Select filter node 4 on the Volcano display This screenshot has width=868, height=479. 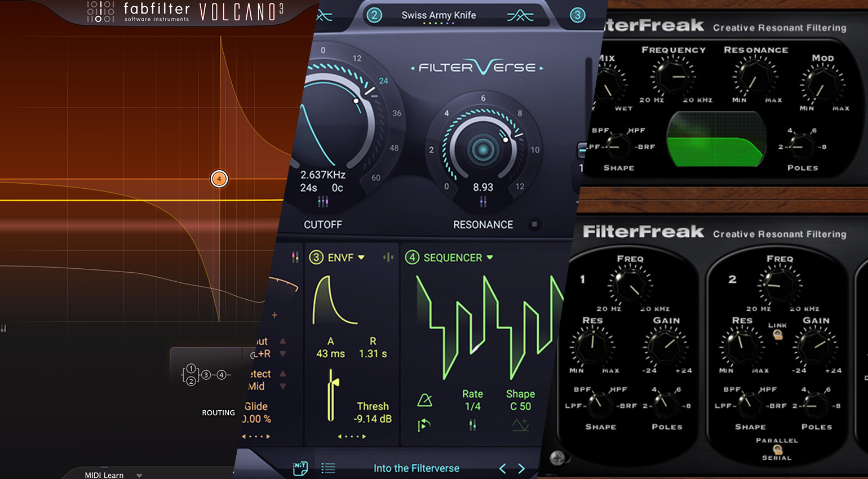tap(219, 179)
